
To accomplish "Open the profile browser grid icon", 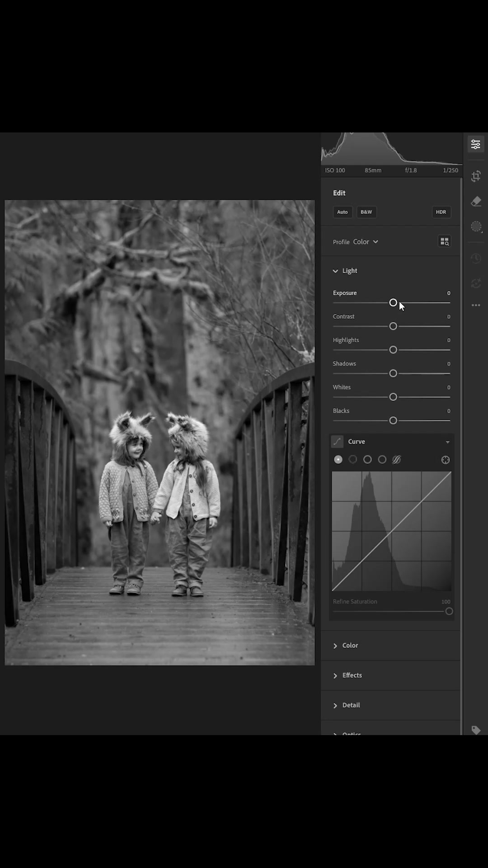I will click(x=445, y=241).
